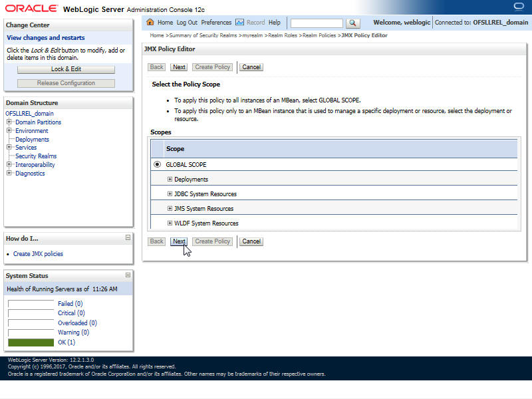Click the top Back button
Viewport: 532px width, 399px height.
tap(157, 67)
